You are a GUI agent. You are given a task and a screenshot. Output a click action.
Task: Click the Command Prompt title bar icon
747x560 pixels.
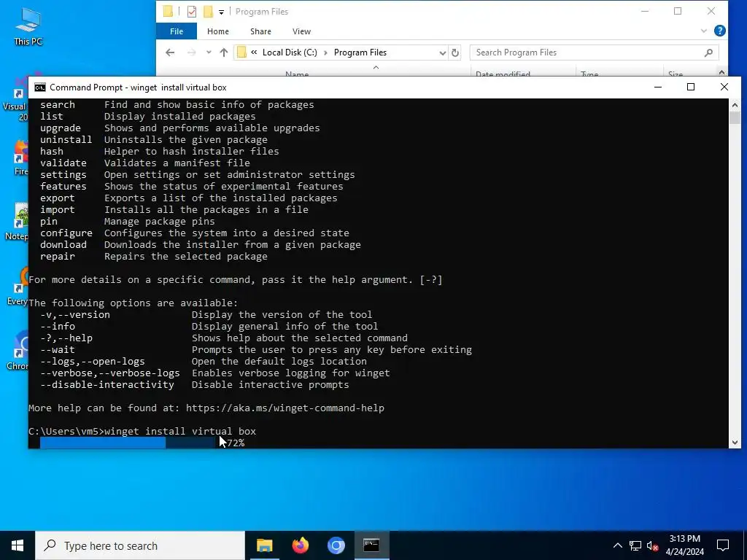click(x=40, y=87)
